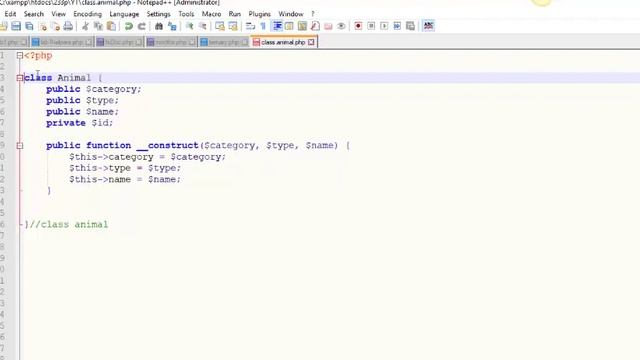Click the '$this->type = $type;' line
The width and height of the screenshot is (640, 360).
coord(124,168)
